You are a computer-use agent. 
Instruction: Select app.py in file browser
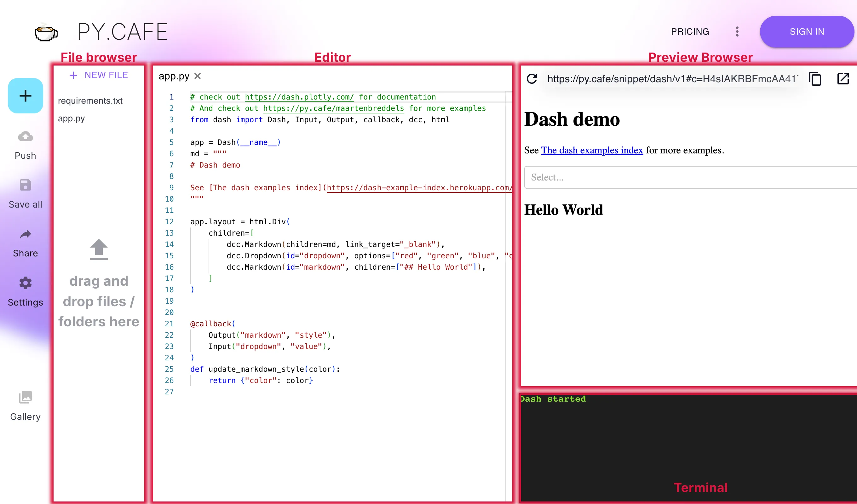72,118
